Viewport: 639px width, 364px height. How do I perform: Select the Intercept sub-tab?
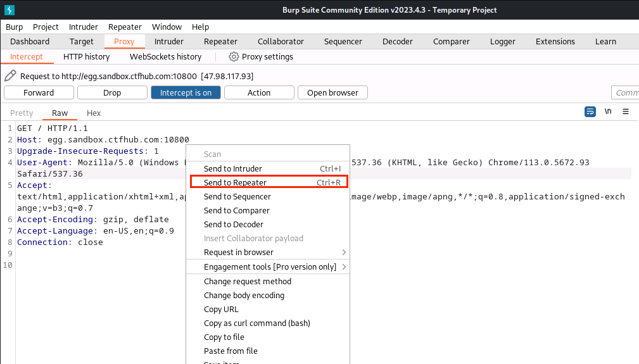tap(27, 56)
